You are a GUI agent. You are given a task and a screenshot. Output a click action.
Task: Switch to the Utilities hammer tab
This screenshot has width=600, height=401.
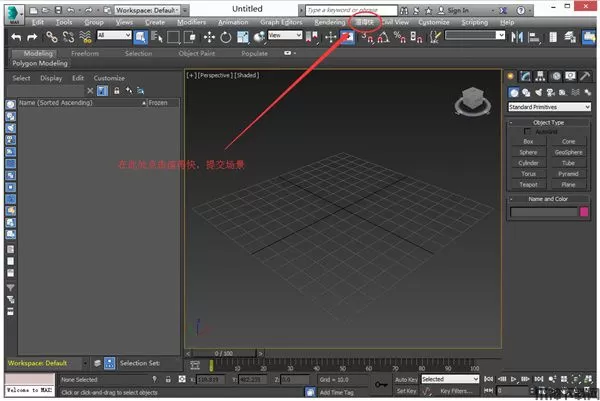(x=583, y=76)
